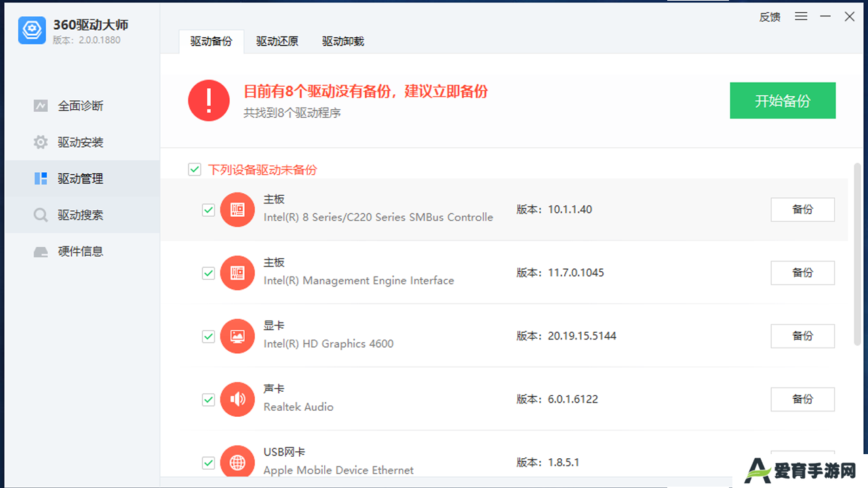Click the Intel(R) HD Graphics 4600 name
The image size is (868, 488).
(x=328, y=344)
